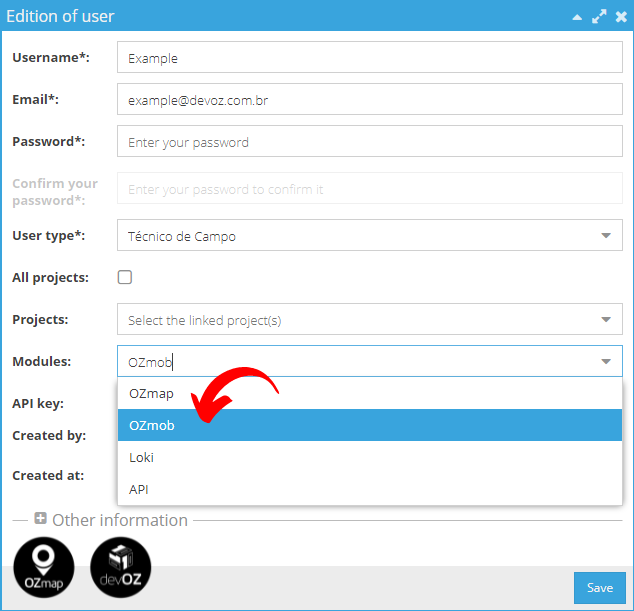Screen dimensions: 634x611
Task: Open the User type dropdown arrow
Action: 606,235
